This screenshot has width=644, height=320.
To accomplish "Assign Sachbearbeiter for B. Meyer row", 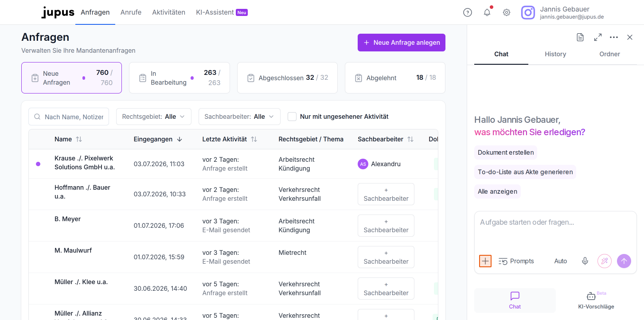I will 386,226.
